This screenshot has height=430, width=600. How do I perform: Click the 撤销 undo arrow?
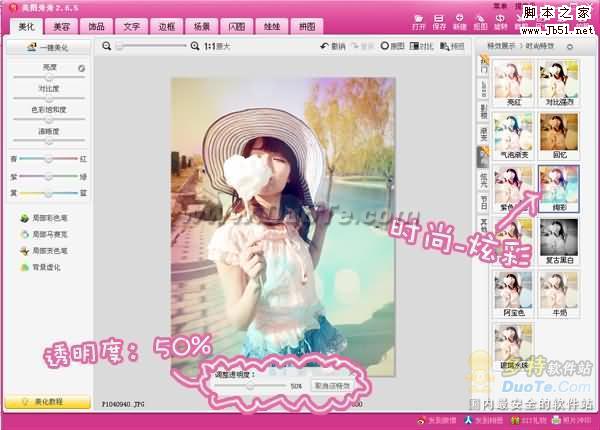tap(333, 46)
